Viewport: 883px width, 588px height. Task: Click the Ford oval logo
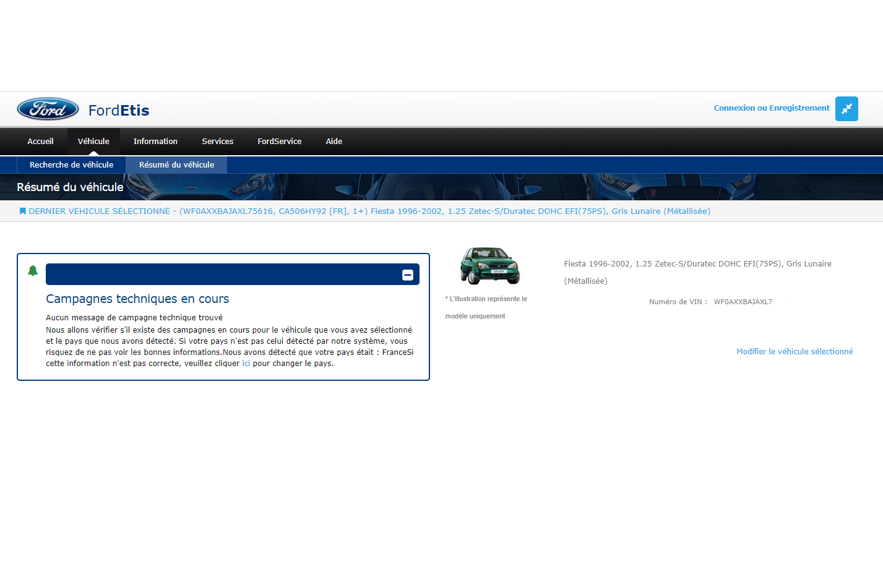tap(48, 109)
